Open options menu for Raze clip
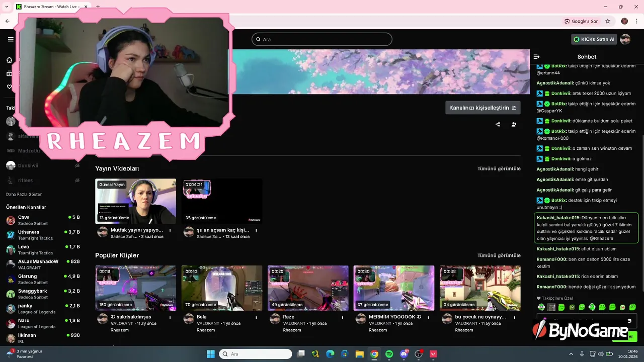The image size is (644, 362). [x=342, y=318]
